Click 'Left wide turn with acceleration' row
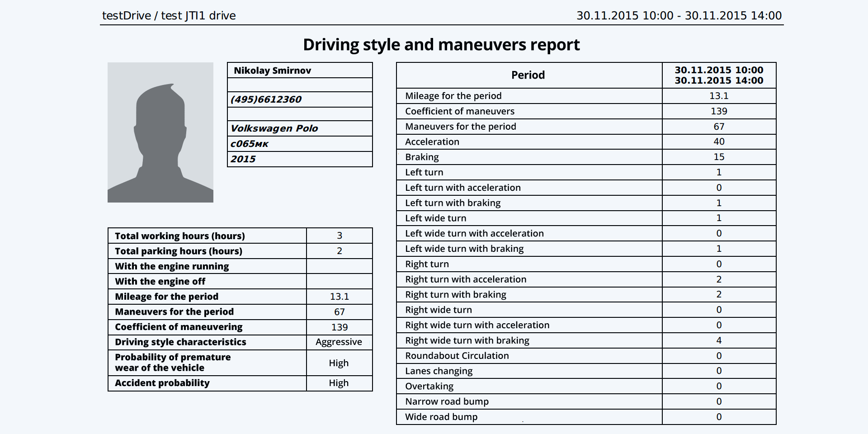This screenshot has width=868, height=434. tap(586, 234)
